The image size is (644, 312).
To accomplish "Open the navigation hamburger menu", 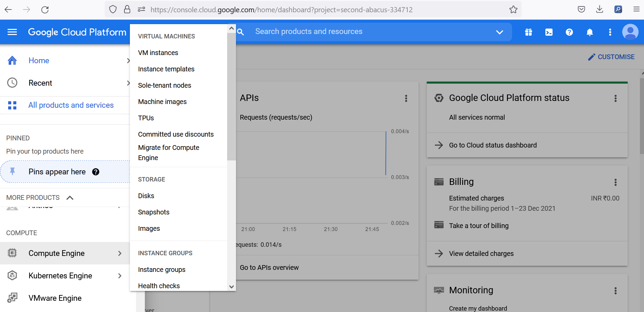I will [12, 32].
